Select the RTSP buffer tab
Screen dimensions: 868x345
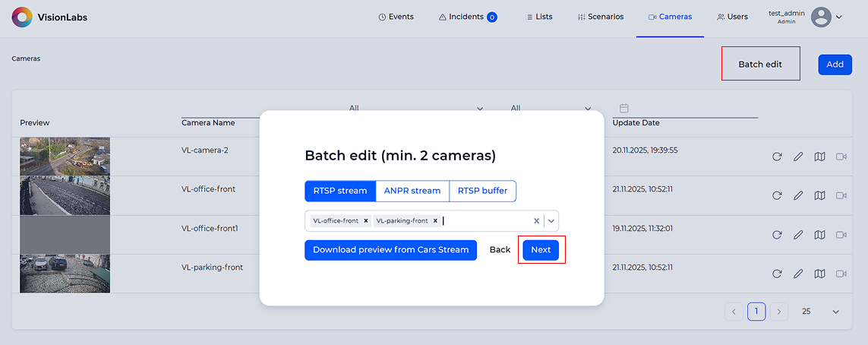point(482,191)
